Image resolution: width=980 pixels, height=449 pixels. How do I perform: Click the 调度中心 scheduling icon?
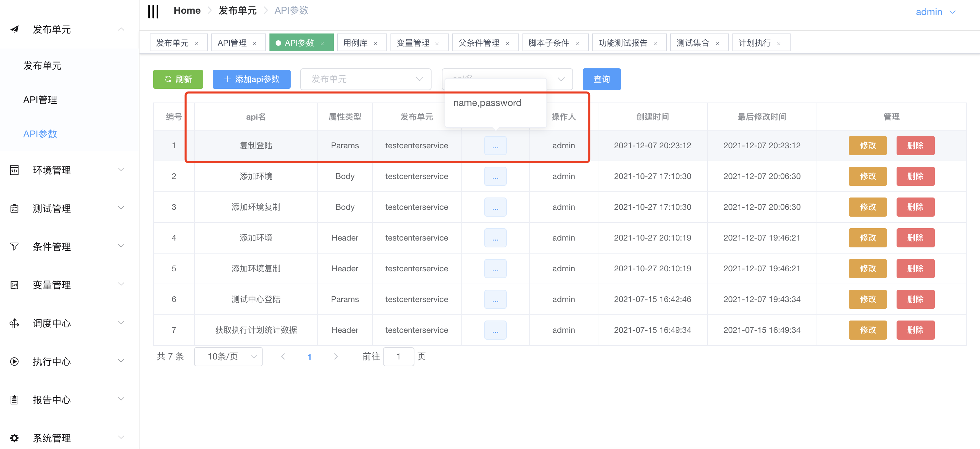(14, 323)
